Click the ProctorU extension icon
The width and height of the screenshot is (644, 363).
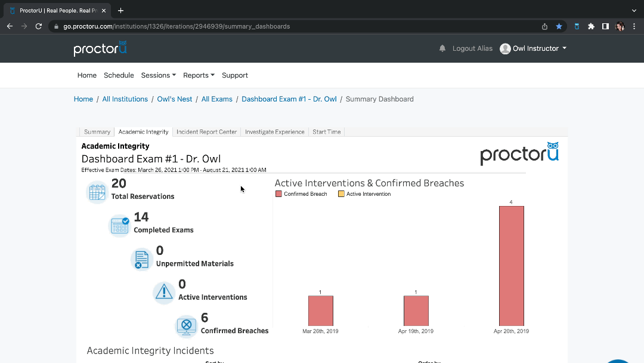577,26
